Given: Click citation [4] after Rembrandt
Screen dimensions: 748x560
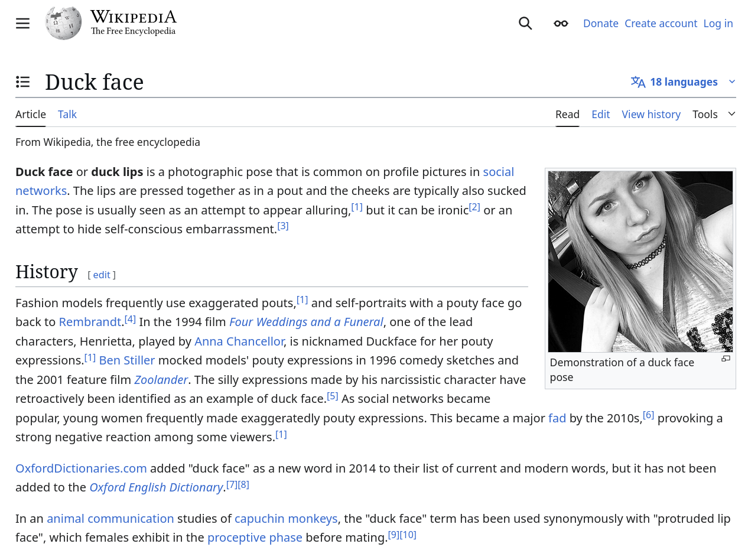Looking at the screenshot, I should (x=130, y=319).
